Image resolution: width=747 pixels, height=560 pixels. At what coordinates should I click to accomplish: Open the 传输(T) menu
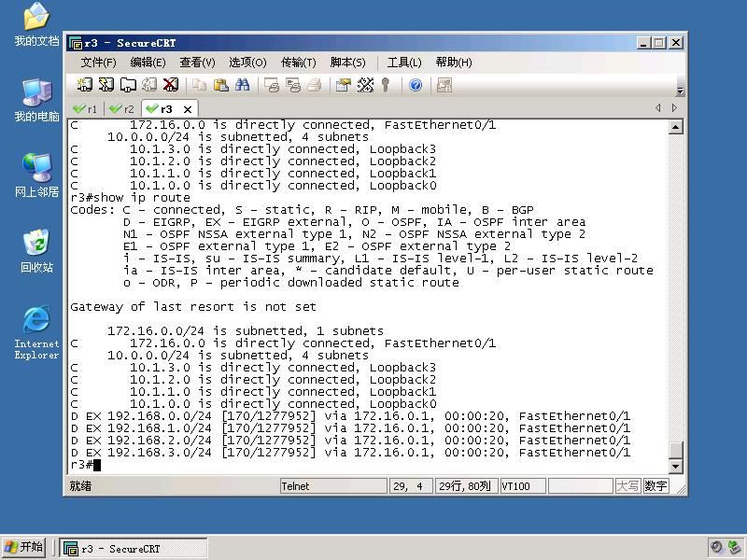coord(298,63)
